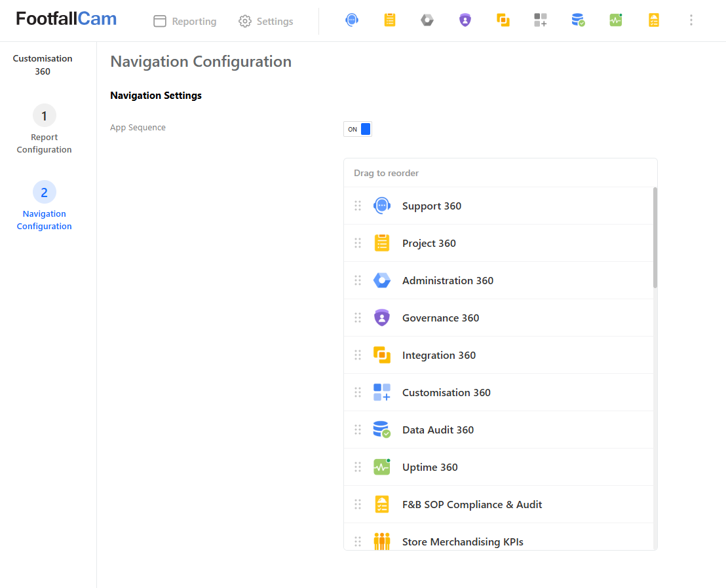Go to step 1 Report Configuration
This screenshot has width=726, height=588.
pyautogui.click(x=44, y=130)
